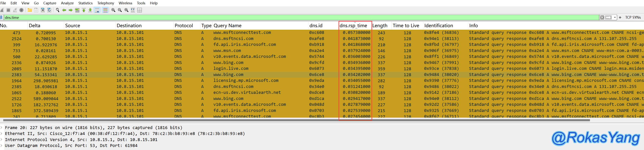The image size is (644, 150).
Task: Click the open capture file folder icon
Action: pyautogui.click(x=30, y=10)
